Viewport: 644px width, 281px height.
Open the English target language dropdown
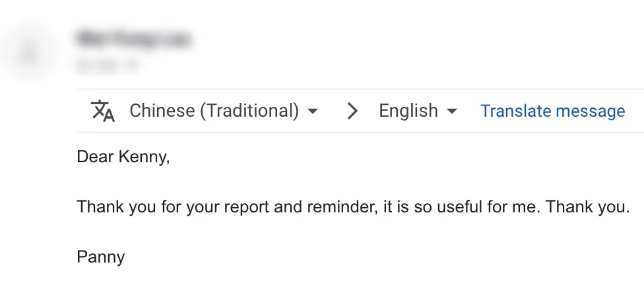tap(408, 111)
